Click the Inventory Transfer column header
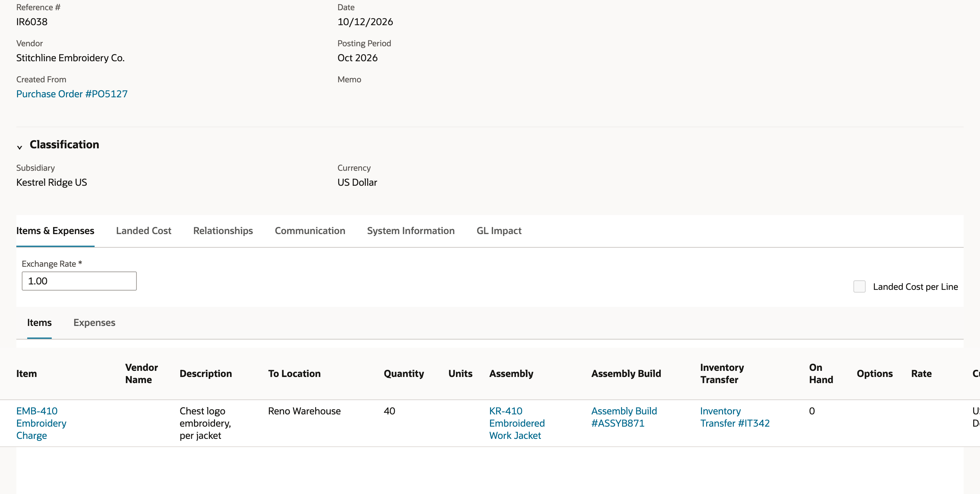This screenshot has width=980, height=494. (x=722, y=374)
